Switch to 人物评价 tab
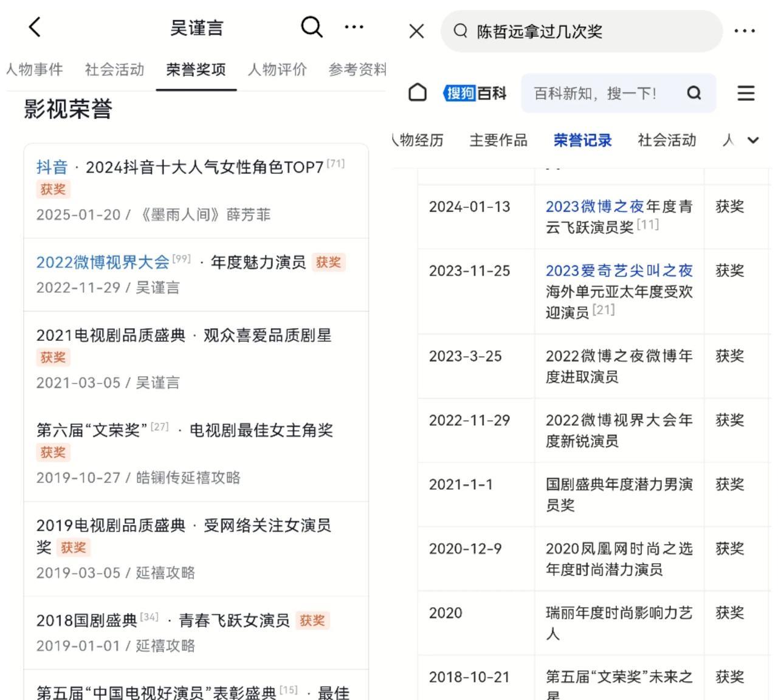This screenshot has width=778, height=700. (277, 69)
